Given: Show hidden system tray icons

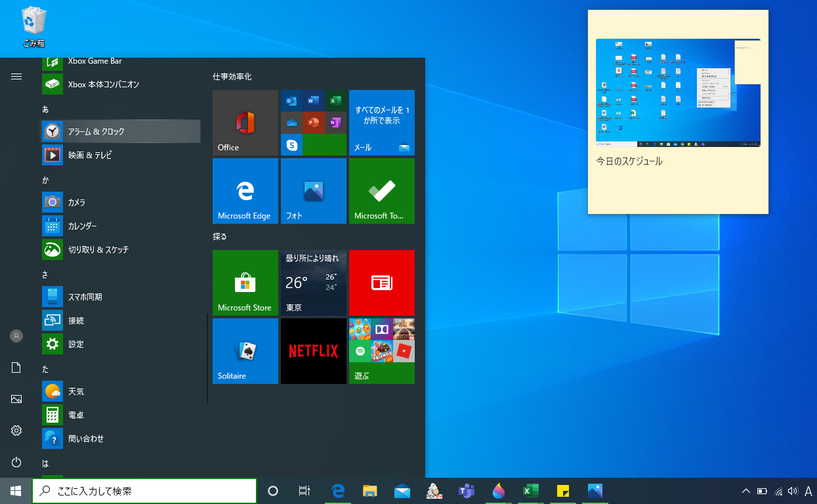Looking at the screenshot, I should coord(745,491).
